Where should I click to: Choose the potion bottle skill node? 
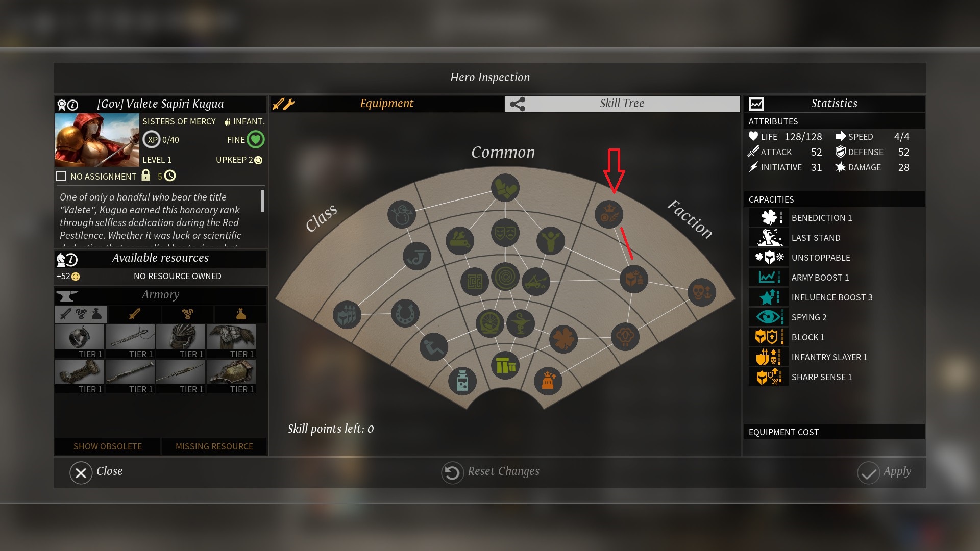[x=462, y=381]
